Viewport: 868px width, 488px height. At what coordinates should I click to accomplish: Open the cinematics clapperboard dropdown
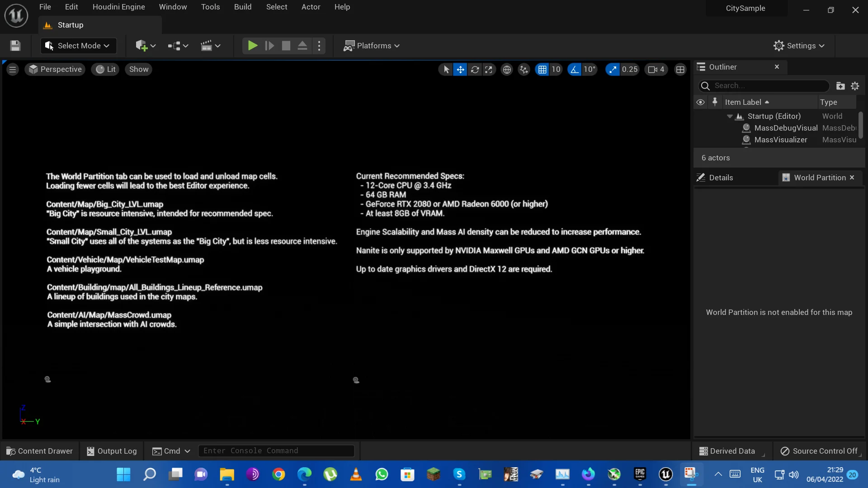pos(210,46)
